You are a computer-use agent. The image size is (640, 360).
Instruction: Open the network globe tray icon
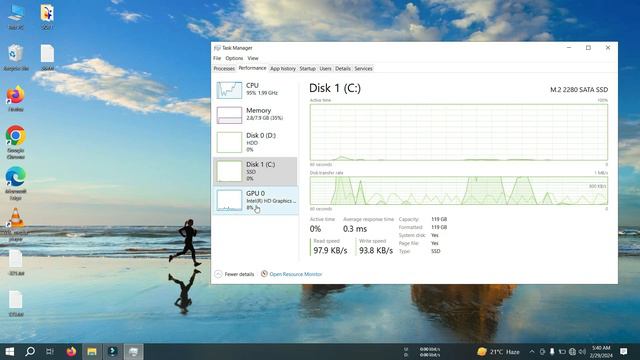click(x=572, y=351)
